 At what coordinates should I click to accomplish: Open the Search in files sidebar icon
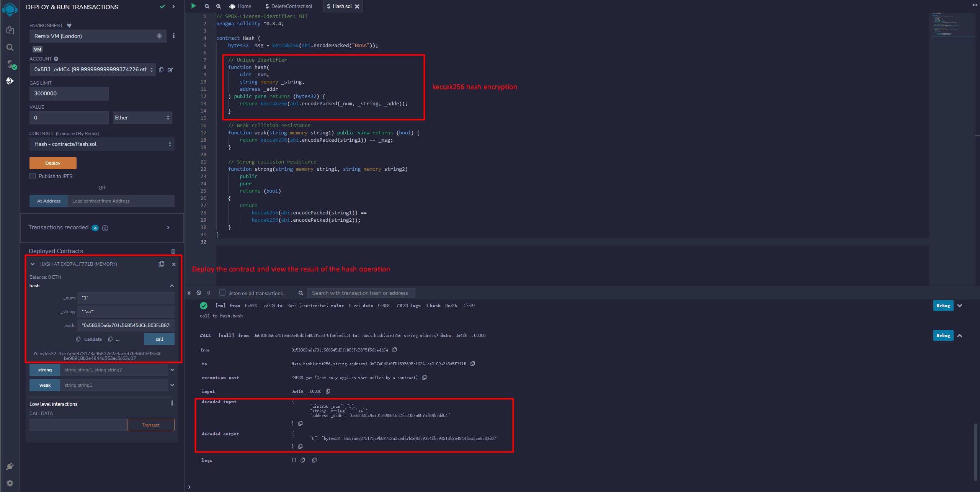pyautogui.click(x=10, y=47)
